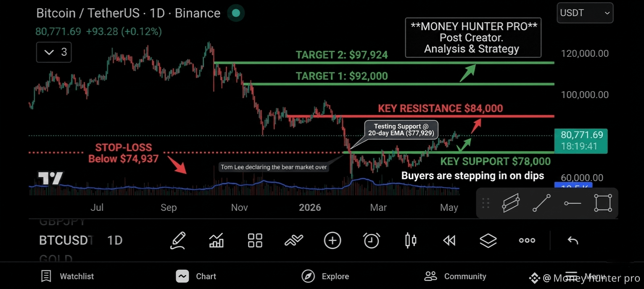Screen dimensions: 644x289
Task: Undo with the curved back arrow
Action: 573,241
